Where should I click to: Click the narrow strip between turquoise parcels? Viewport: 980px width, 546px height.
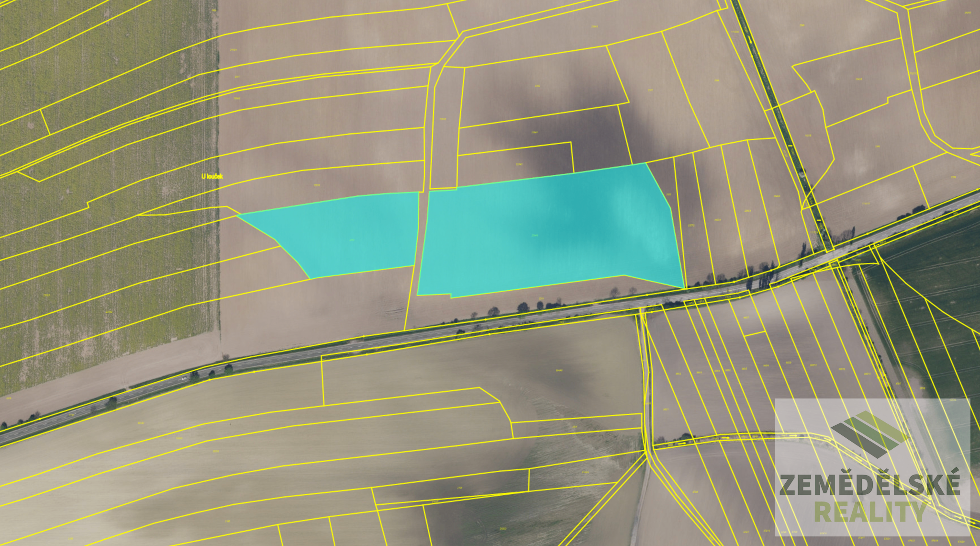(x=422, y=235)
